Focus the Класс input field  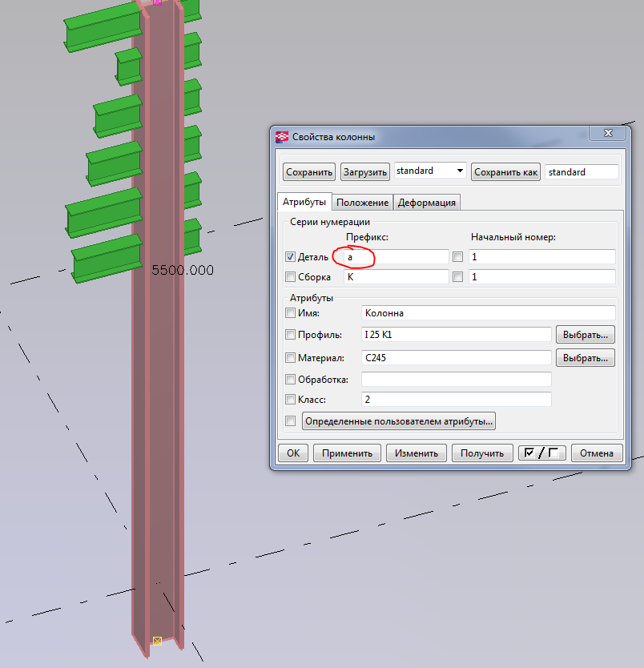coord(456,399)
